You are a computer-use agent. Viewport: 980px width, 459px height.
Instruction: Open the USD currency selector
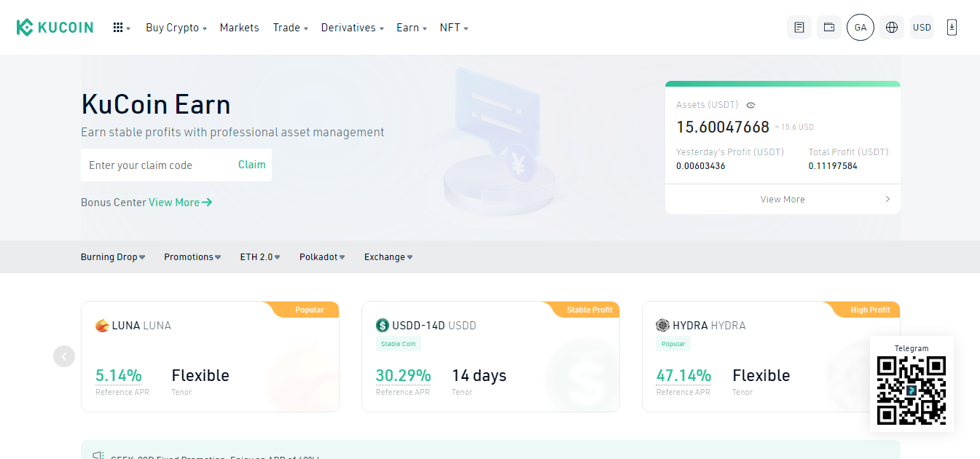pos(921,27)
